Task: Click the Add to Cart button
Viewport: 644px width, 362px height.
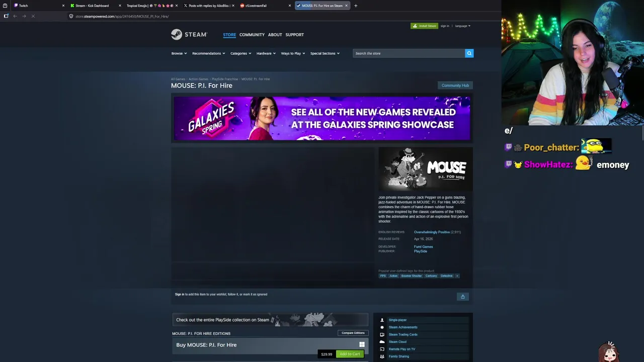Action: 350,354
